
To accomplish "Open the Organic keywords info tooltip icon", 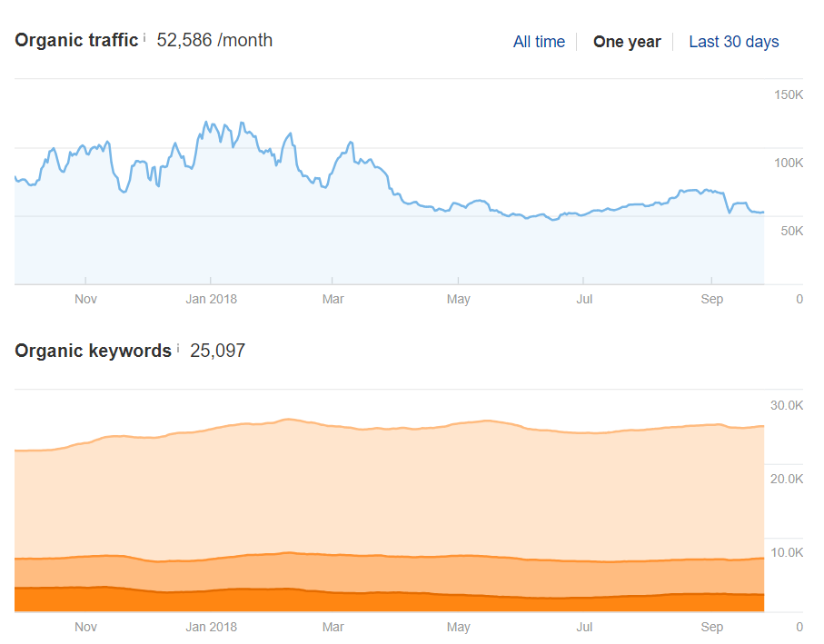I will [178, 348].
